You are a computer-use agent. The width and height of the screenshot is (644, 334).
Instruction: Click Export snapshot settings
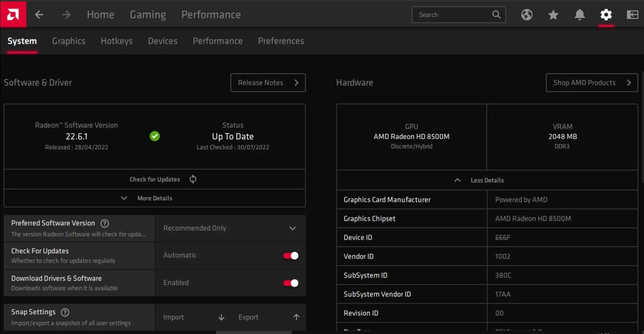[x=268, y=317]
